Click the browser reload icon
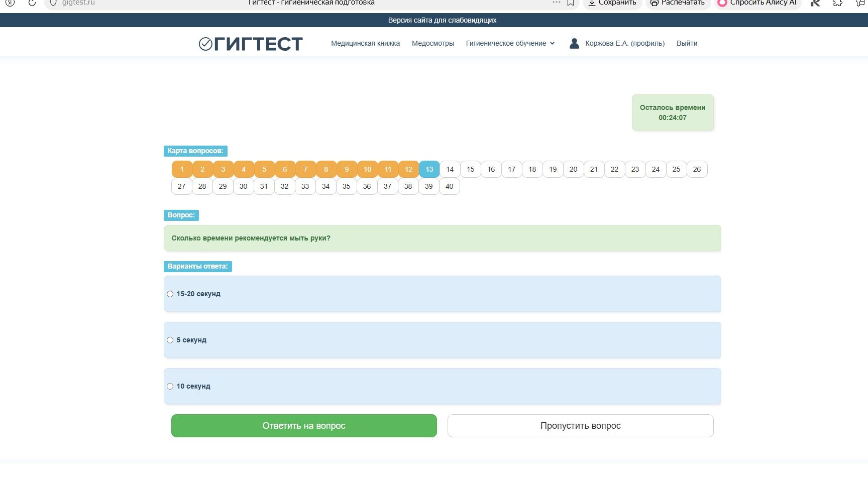This screenshot has width=868, height=488. click(x=32, y=3)
